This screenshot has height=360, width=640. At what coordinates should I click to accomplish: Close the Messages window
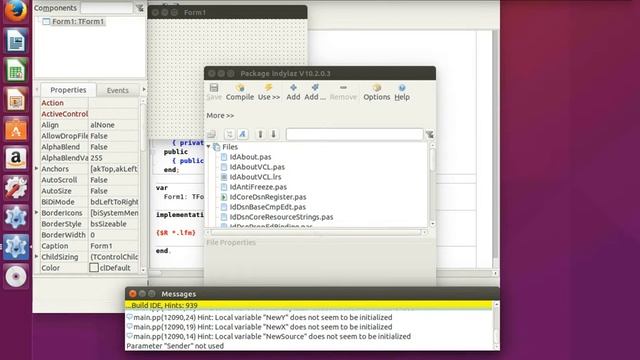pyautogui.click(x=133, y=293)
